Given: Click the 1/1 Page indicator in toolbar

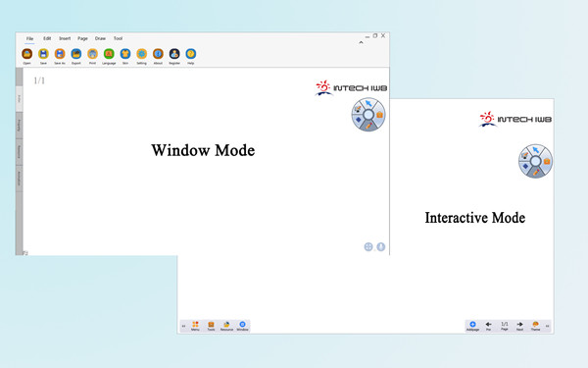Looking at the screenshot, I should click(x=505, y=326).
